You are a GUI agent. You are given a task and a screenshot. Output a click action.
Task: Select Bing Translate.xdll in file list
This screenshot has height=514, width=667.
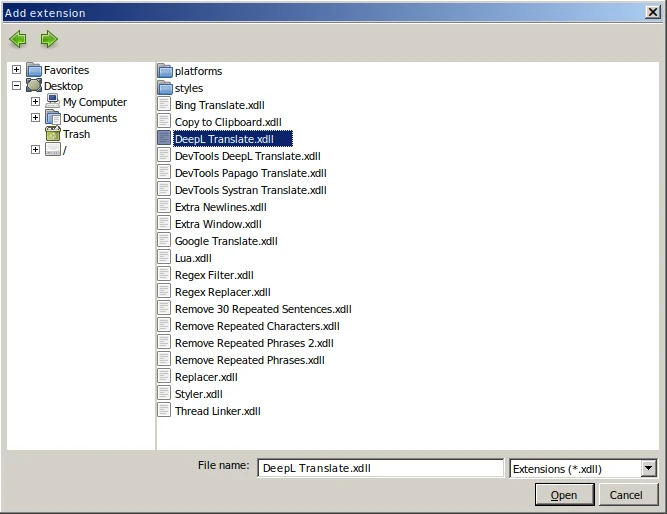point(219,105)
